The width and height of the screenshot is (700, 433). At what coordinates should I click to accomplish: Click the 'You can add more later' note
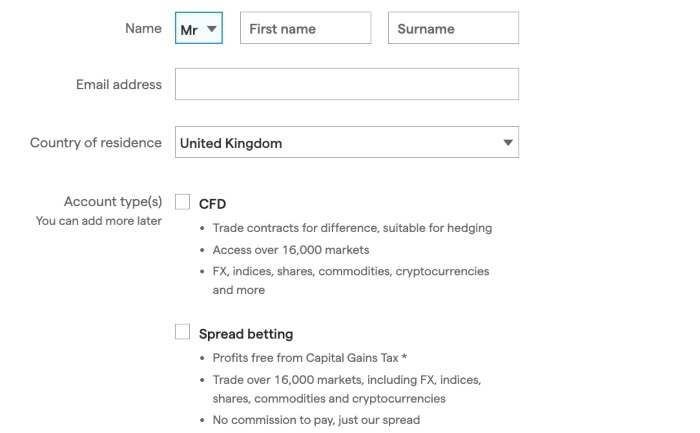[x=99, y=221]
